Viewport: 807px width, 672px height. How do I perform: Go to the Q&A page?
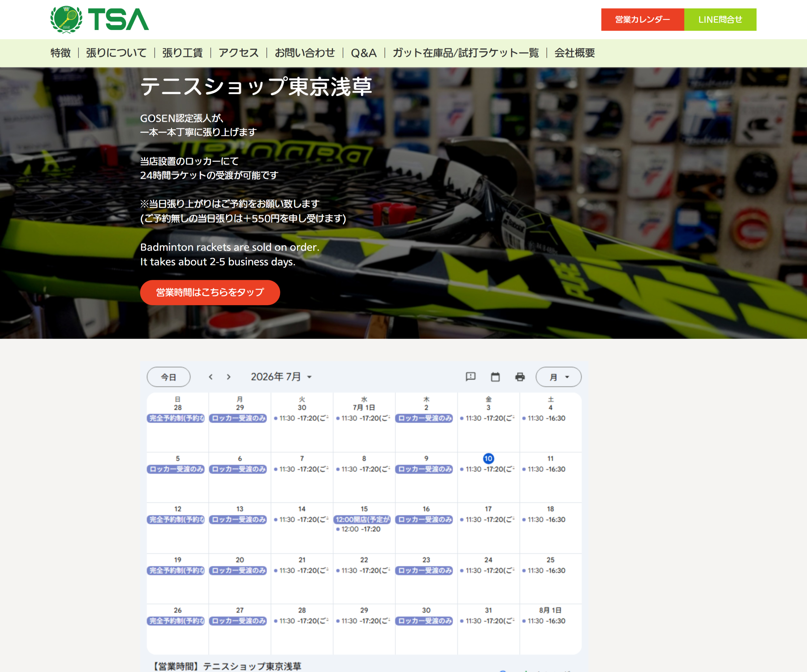[363, 53]
